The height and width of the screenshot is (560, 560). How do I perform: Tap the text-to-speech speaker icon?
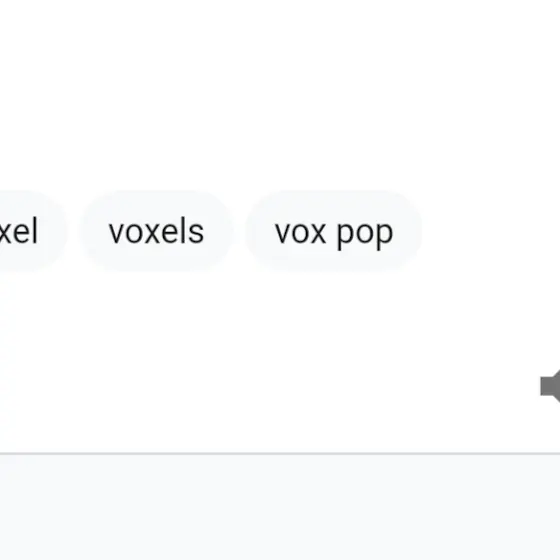click(x=550, y=386)
